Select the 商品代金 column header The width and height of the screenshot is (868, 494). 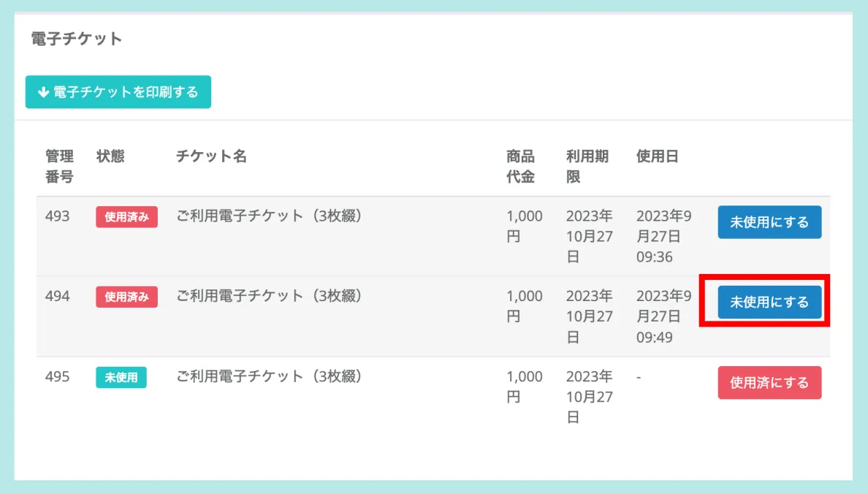520,167
